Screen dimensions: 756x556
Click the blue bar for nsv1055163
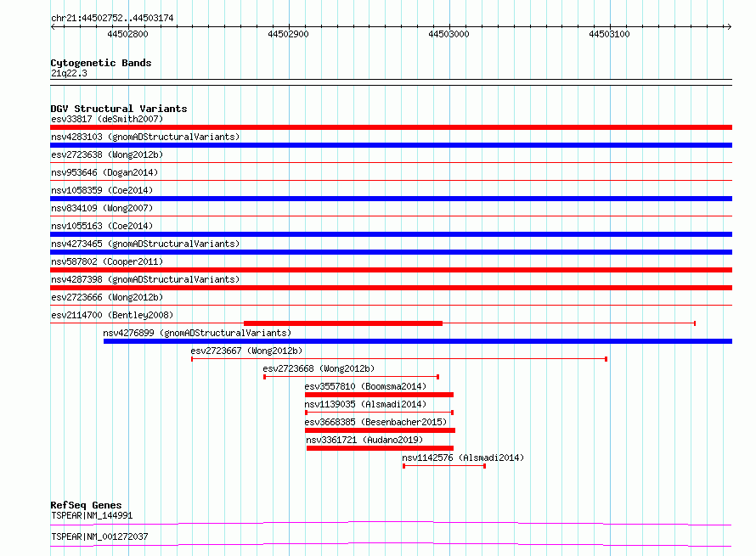pos(391,234)
